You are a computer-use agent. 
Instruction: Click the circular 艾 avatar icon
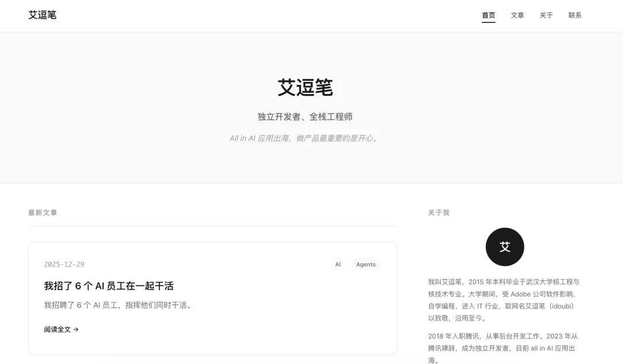click(505, 246)
